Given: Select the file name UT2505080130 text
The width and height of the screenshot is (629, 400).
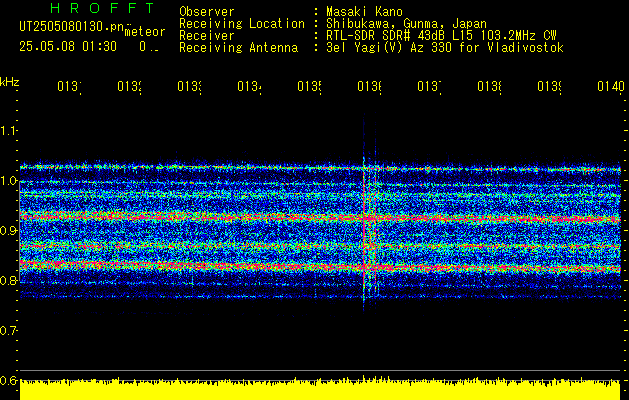Looking at the screenshot, I should 72,26.
